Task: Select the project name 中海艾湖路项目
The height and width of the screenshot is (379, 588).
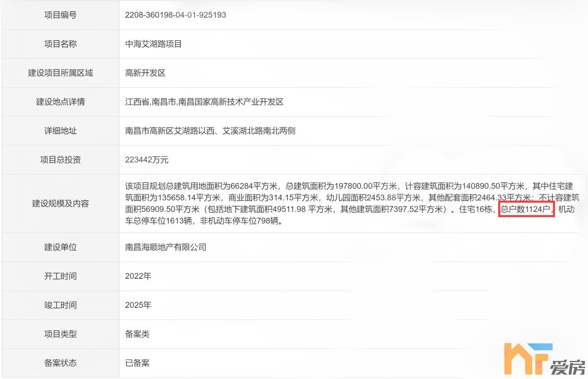Action: click(x=154, y=44)
